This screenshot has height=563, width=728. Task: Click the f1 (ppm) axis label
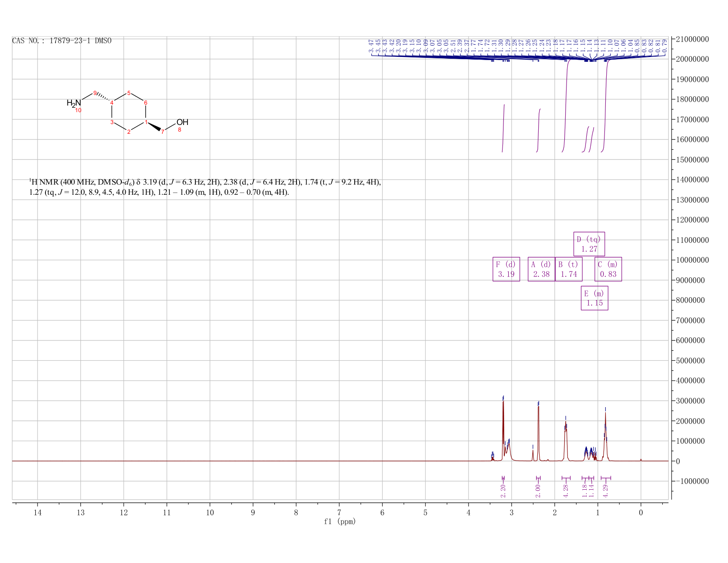point(339,521)
